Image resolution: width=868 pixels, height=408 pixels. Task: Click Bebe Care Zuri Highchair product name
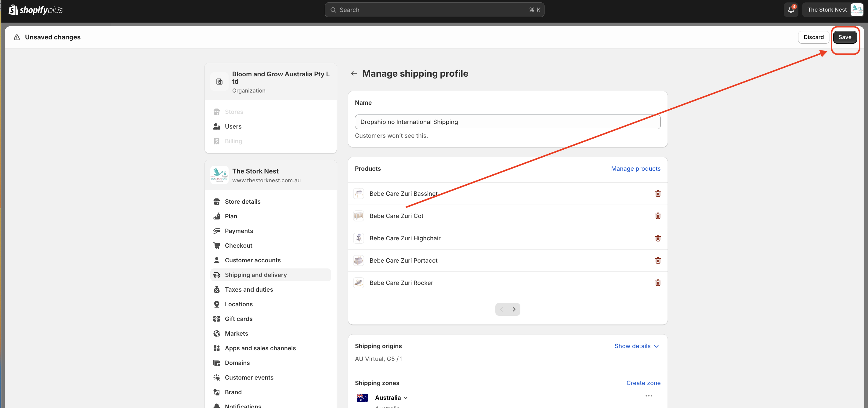(405, 238)
